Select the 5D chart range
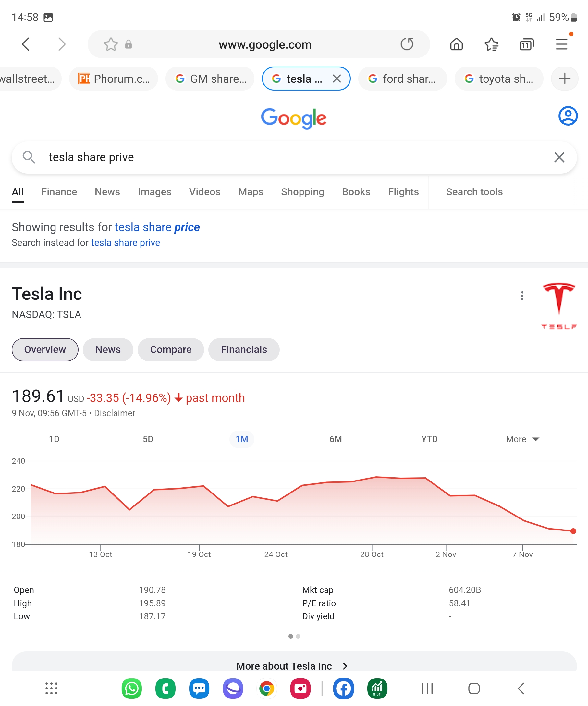 148,439
